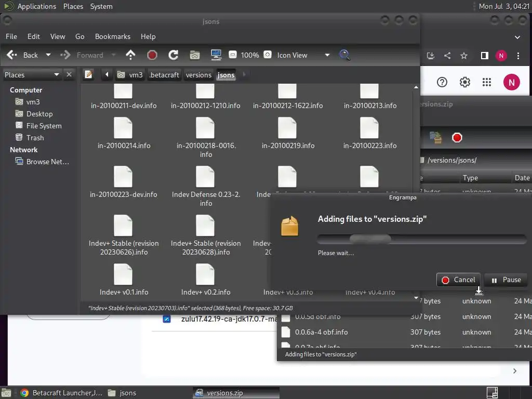Open the Computer toolbar icon
The image size is (532, 399).
pos(216,55)
